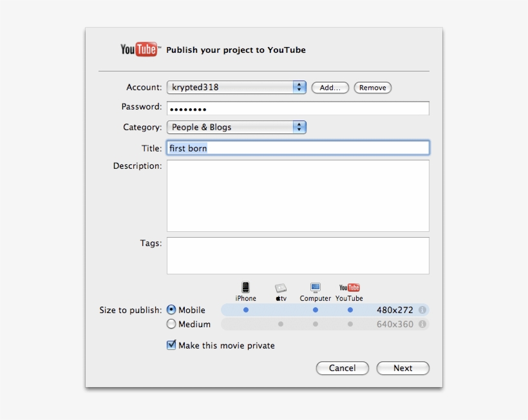The image size is (528, 420).
Task: Select the Medium size radio button
Action: click(171, 324)
